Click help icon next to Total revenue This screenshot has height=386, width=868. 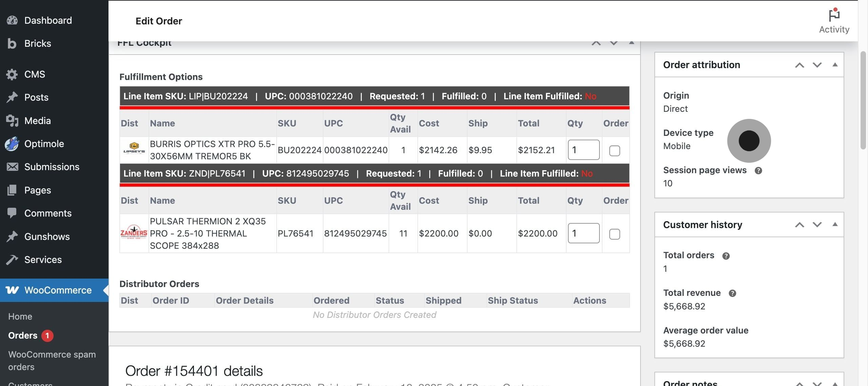coord(732,293)
